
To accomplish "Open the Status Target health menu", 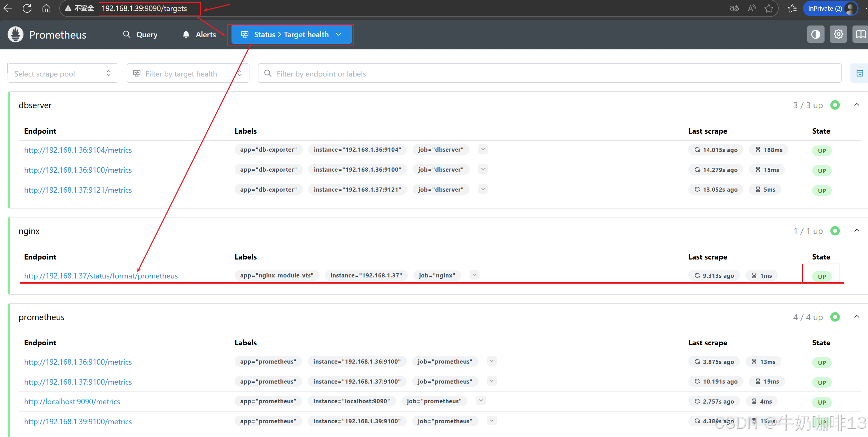I will click(291, 34).
